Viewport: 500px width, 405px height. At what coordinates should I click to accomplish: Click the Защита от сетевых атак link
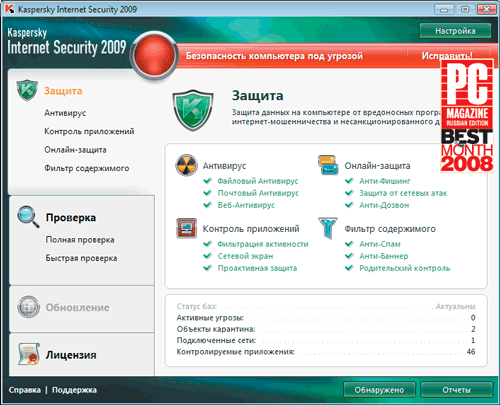pyautogui.click(x=403, y=193)
